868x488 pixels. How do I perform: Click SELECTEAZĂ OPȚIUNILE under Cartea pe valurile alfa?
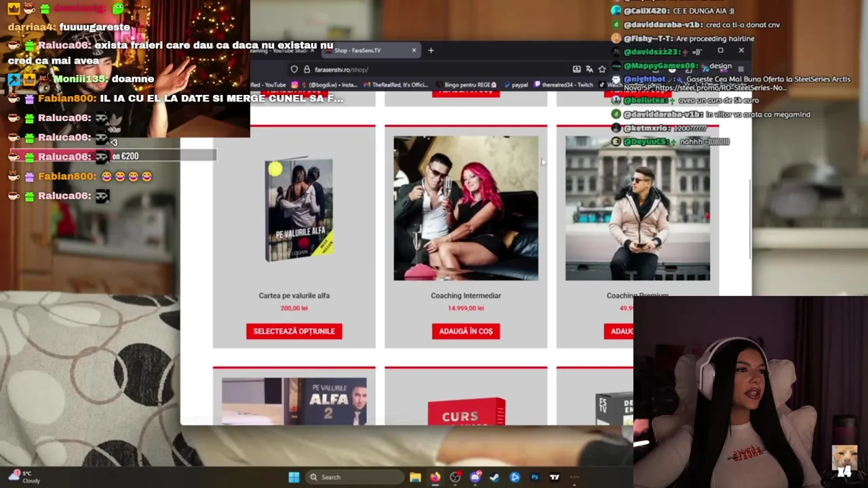294,331
